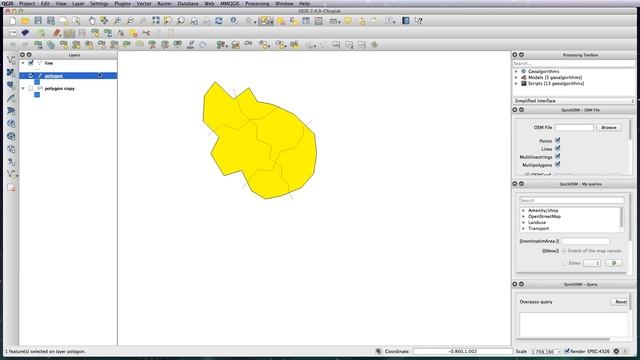
Task: Open the Processing menu
Action: coord(257,3)
